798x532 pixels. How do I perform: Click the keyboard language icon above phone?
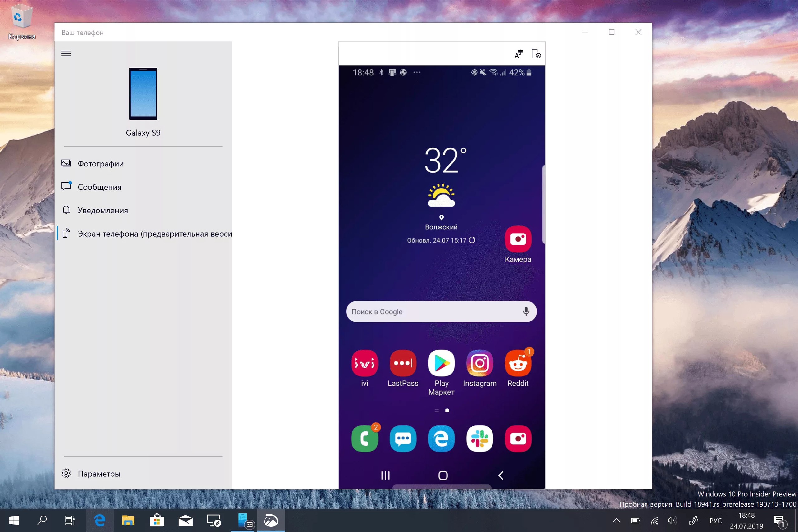point(519,54)
